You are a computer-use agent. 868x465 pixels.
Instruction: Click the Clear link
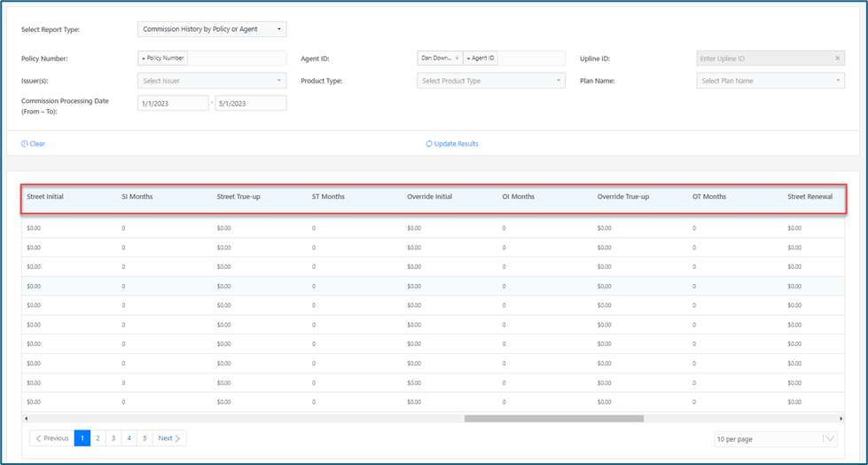pos(33,144)
